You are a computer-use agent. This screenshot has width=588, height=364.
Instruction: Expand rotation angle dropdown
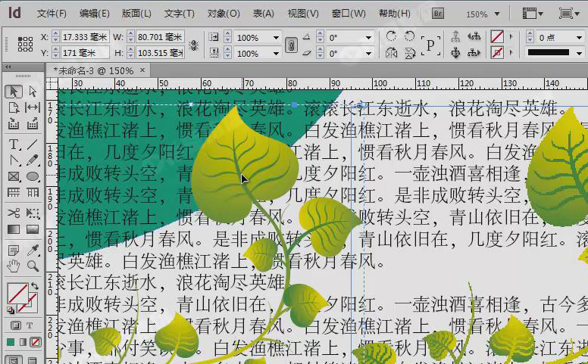tap(369, 37)
